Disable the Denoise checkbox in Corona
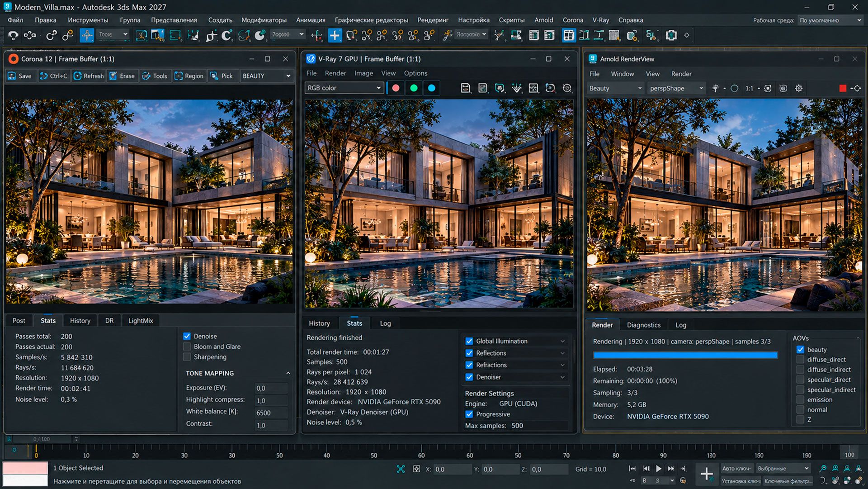The height and width of the screenshot is (489, 868). click(187, 336)
